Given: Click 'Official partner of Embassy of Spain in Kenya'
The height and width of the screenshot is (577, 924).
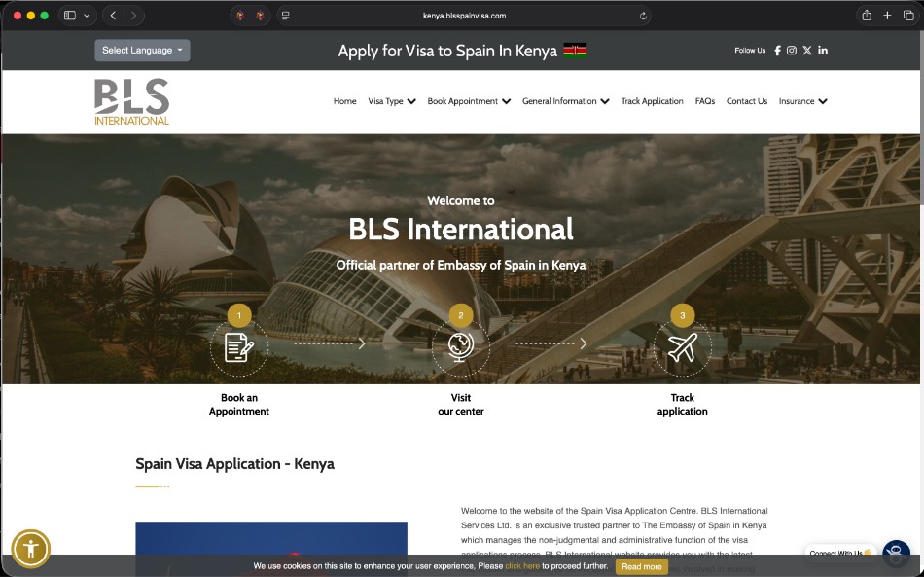Looking at the screenshot, I should [461, 266].
